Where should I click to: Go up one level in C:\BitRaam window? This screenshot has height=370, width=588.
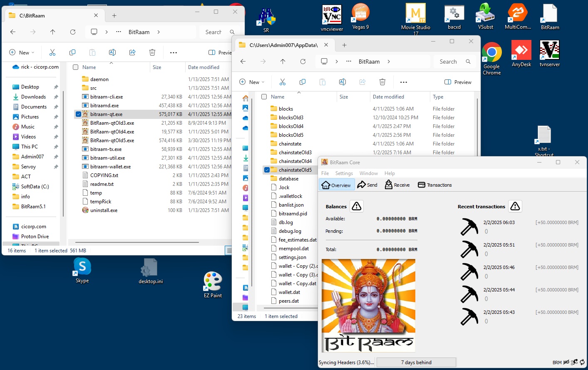click(x=52, y=32)
